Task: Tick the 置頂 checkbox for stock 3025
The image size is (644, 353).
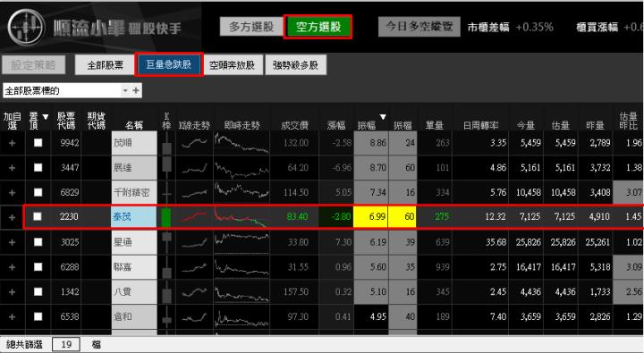Action: coord(38,242)
